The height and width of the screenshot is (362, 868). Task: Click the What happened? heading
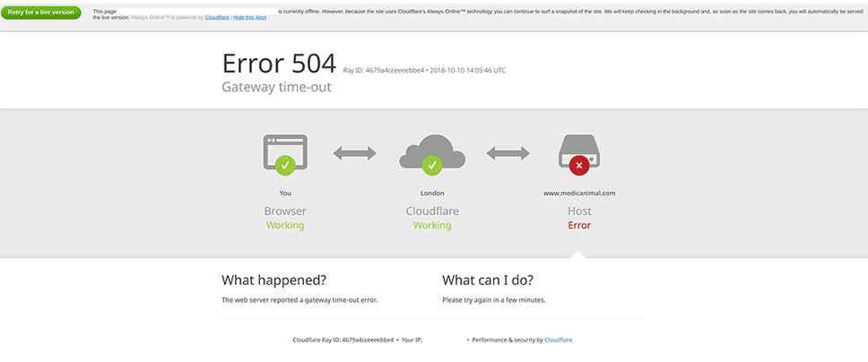tap(274, 280)
